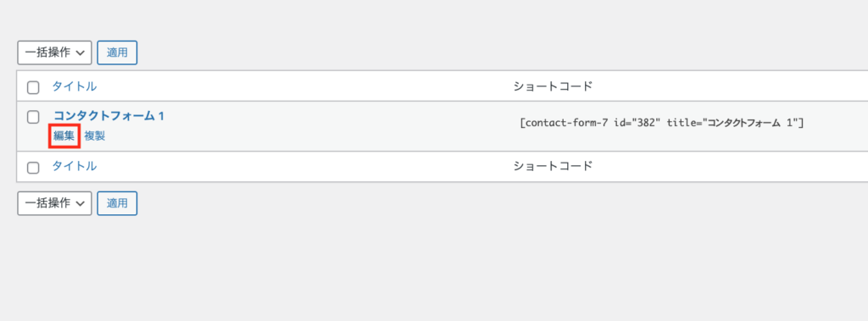Image resolution: width=868 pixels, height=321 pixels.
Task: Click the red-outlined box around 編集
Action: click(64, 136)
